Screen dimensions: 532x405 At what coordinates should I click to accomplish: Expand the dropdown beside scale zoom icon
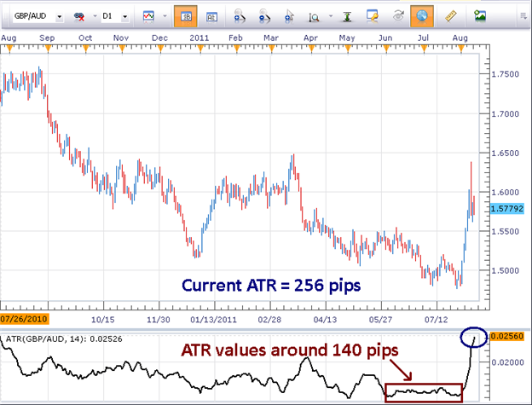pyautogui.click(x=331, y=16)
